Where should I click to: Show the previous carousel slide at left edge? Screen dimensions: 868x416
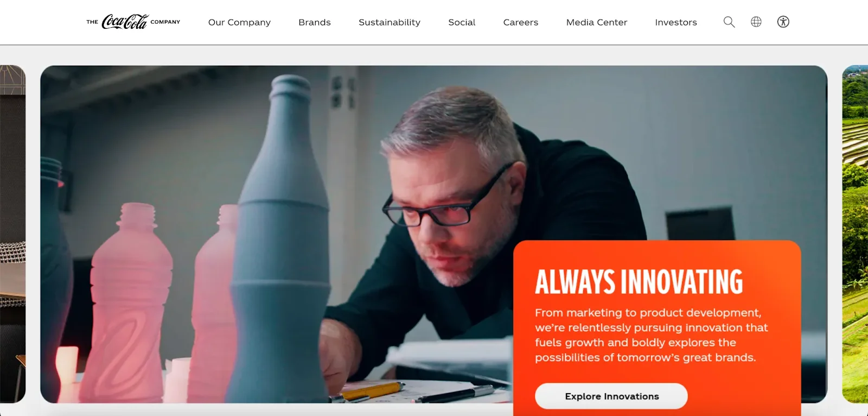click(x=12, y=234)
